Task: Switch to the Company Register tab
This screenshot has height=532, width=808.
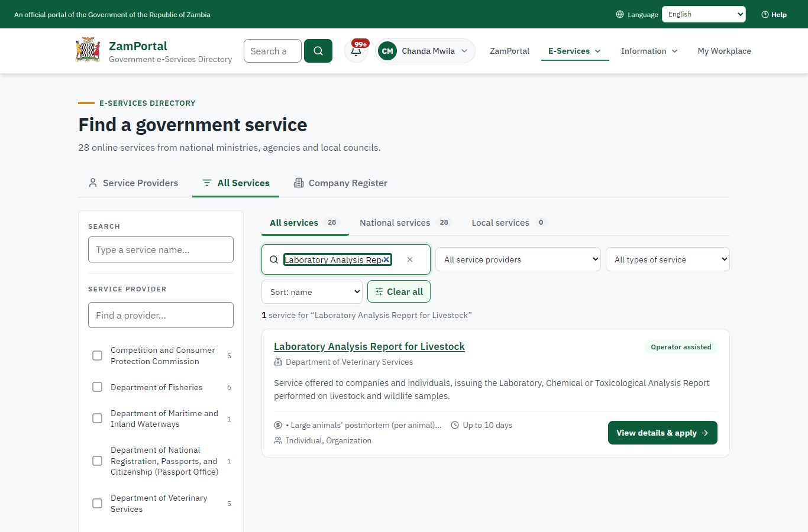Action: pos(341,183)
